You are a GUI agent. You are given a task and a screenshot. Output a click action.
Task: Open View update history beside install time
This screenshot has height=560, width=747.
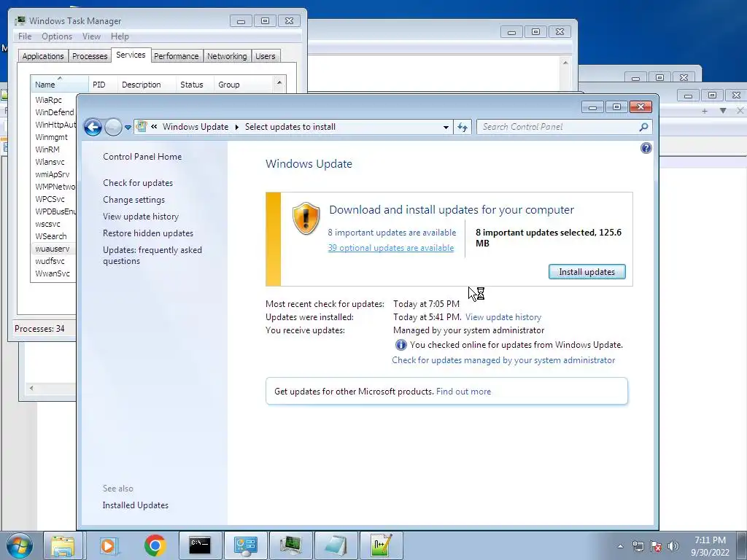pyautogui.click(x=503, y=317)
